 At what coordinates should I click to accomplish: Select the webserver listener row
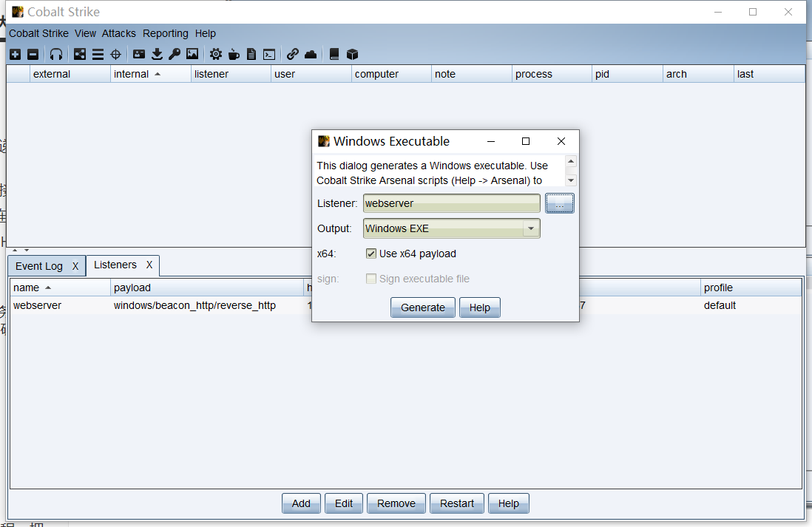(406, 305)
